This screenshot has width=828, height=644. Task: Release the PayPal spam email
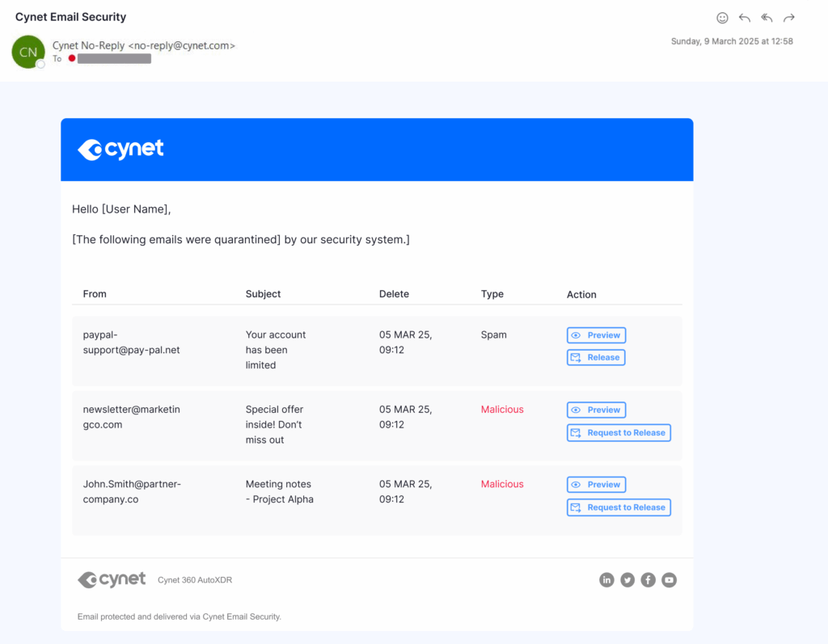596,357
